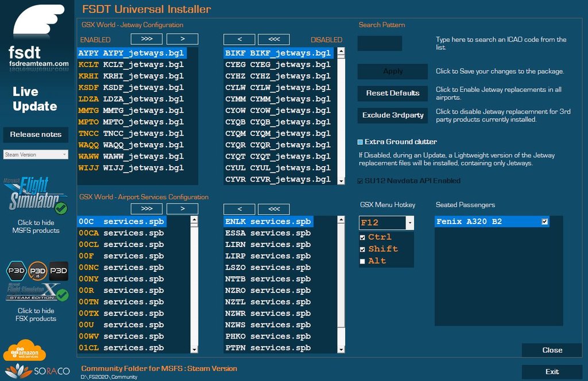Select ESSA services.spb entry

269,233
